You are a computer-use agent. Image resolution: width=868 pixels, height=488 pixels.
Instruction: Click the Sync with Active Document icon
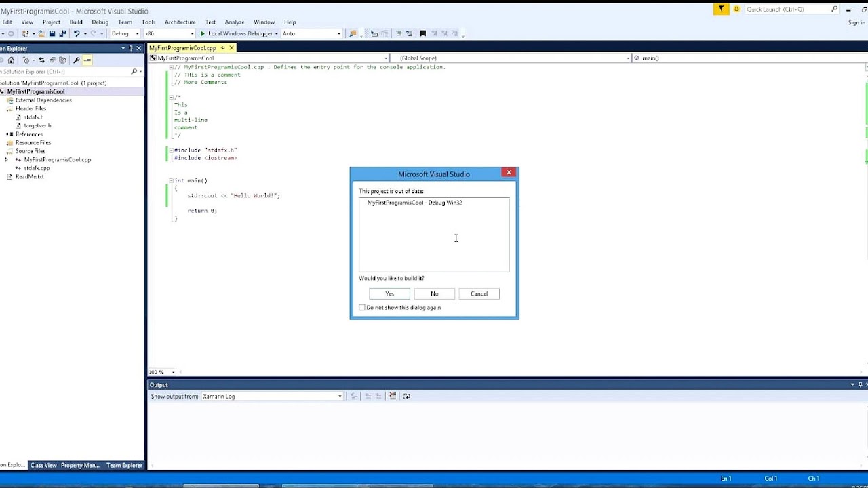coord(41,60)
